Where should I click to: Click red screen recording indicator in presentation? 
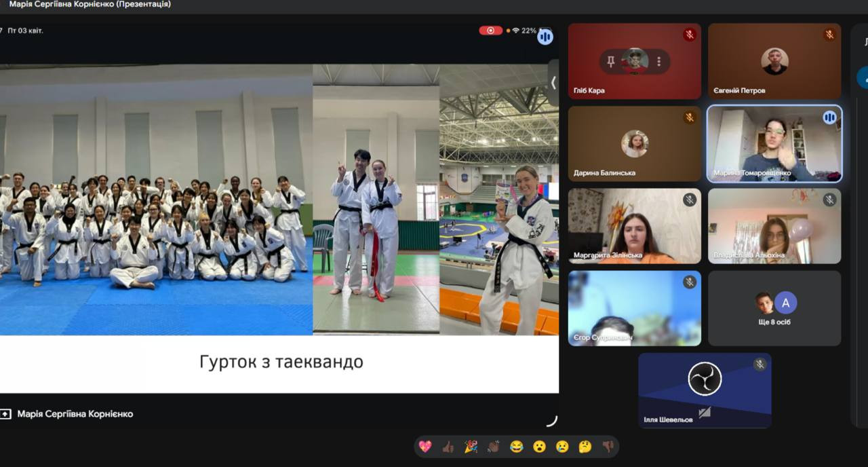click(x=491, y=31)
